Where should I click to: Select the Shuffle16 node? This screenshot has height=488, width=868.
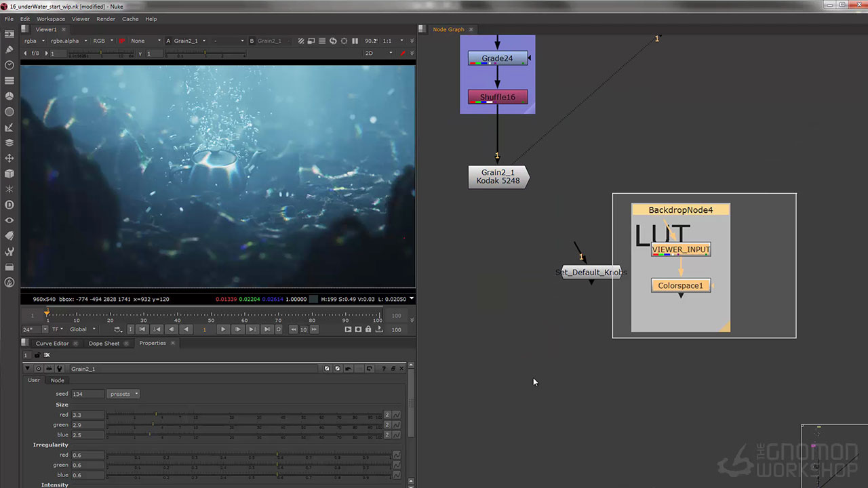click(x=498, y=97)
